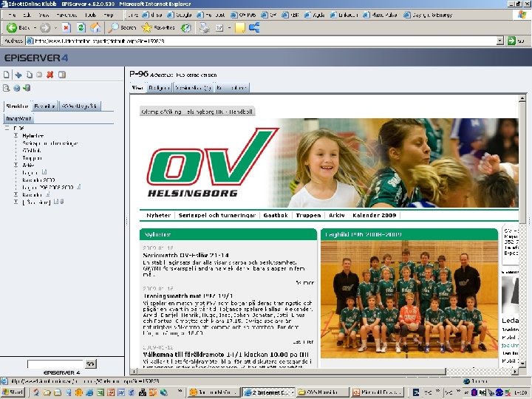Expand the Nyheter node in the tree

pyautogui.click(x=16, y=136)
